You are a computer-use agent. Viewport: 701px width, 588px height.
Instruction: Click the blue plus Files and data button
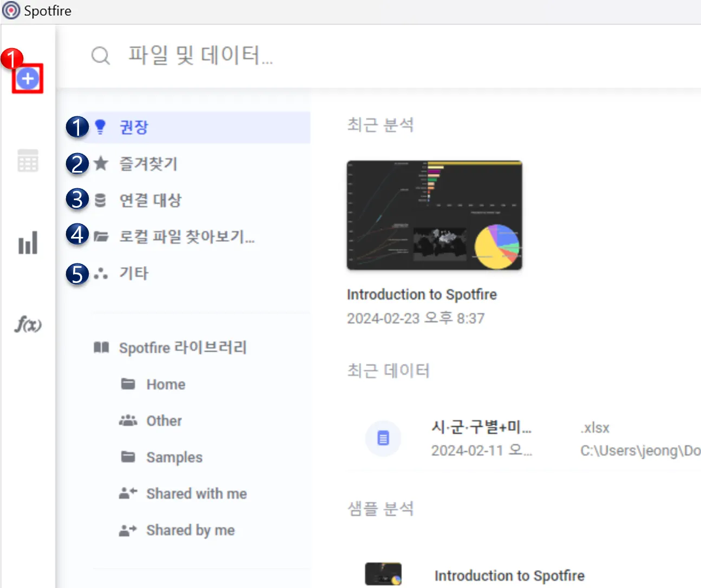[x=28, y=79]
